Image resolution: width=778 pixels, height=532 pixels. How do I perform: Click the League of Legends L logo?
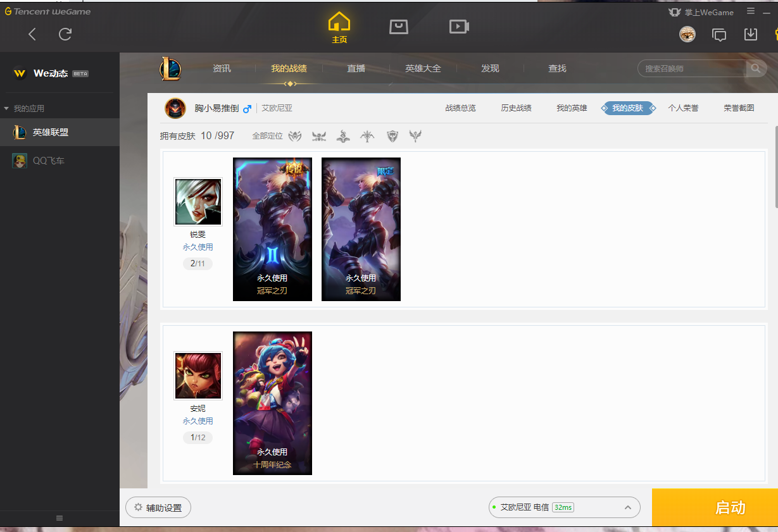coord(170,68)
